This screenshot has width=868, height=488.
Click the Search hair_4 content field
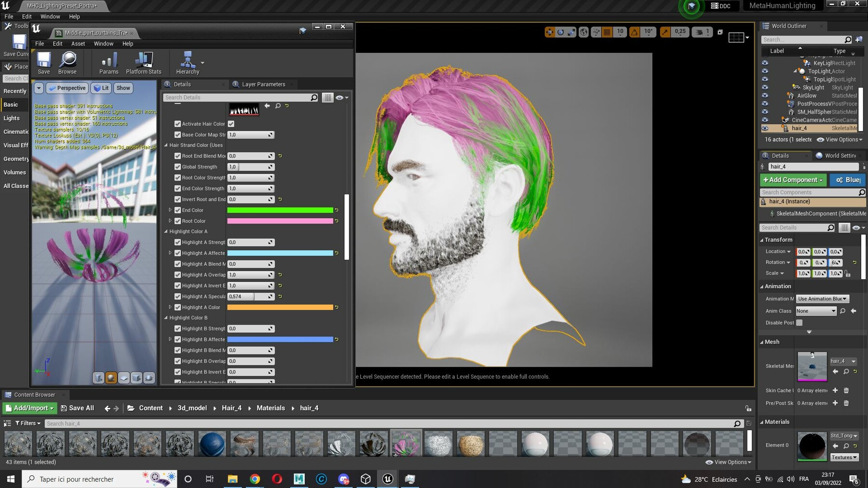pos(393,423)
